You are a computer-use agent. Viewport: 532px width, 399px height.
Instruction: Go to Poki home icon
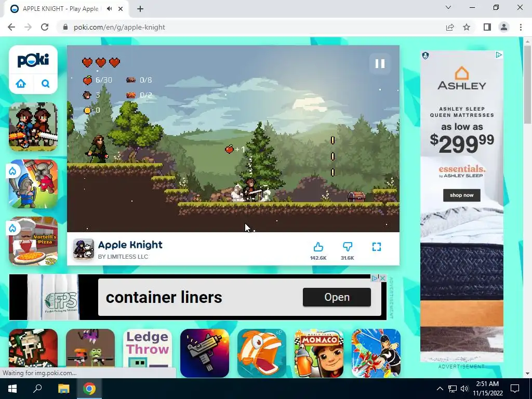click(x=21, y=84)
